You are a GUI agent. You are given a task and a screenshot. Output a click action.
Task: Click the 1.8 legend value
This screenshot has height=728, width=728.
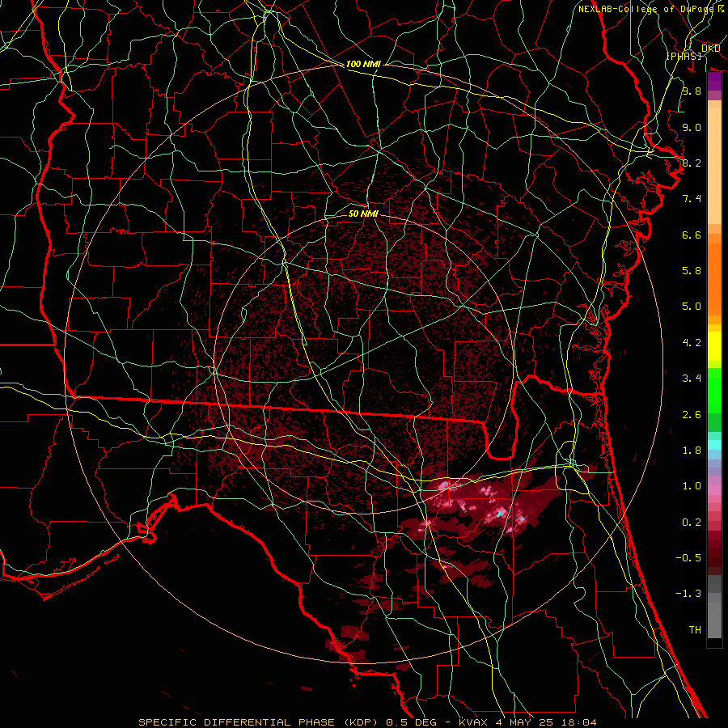(x=692, y=451)
